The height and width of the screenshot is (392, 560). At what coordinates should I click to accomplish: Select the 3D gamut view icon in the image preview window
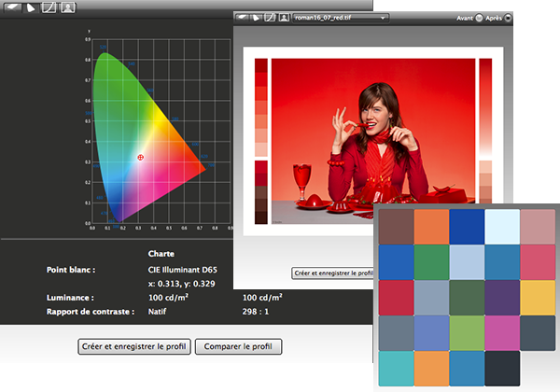(256, 18)
